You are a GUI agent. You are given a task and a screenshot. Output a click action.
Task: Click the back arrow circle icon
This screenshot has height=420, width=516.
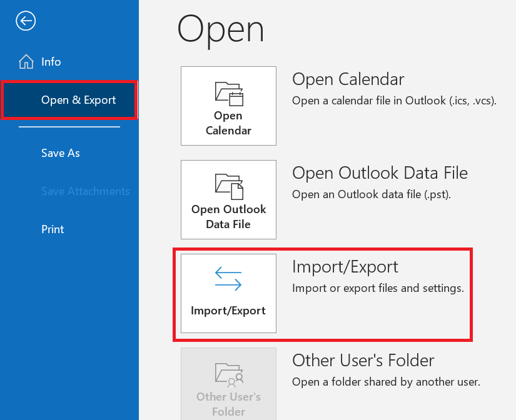pos(26,21)
